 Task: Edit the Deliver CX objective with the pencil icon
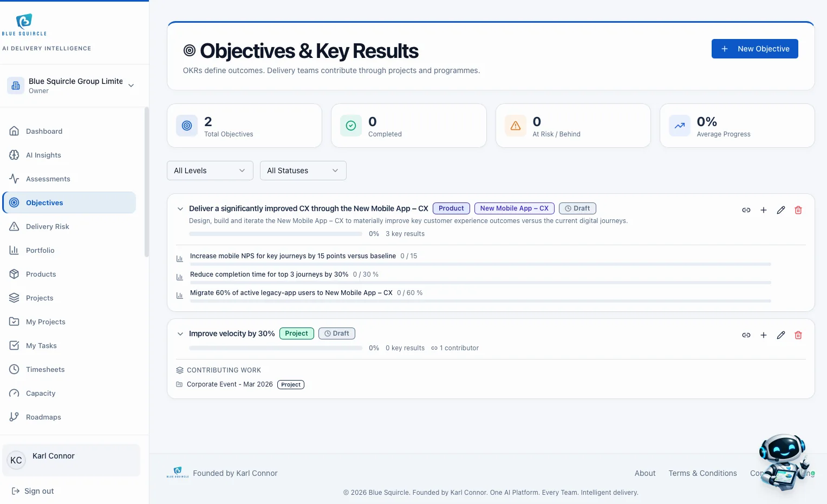pos(781,210)
